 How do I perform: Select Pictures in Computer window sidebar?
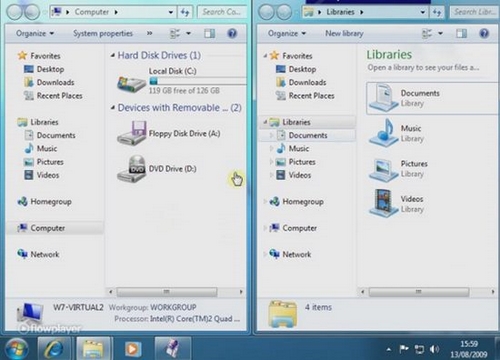tap(43, 162)
